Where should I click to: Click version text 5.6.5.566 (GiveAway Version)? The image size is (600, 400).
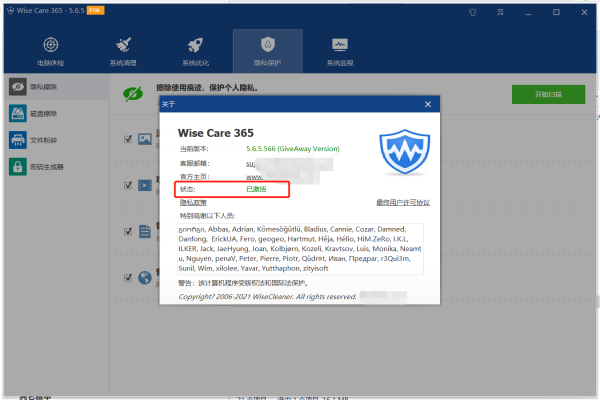293,149
